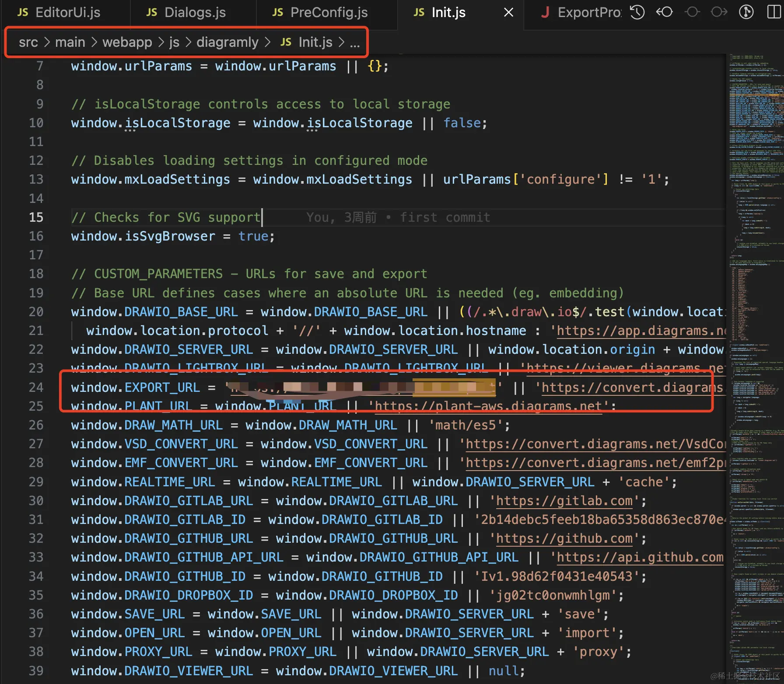This screenshot has height=684, width=784.
Task: Click the 'import' string on line 37
Action: pyautogui.click(x=587, y=633)
